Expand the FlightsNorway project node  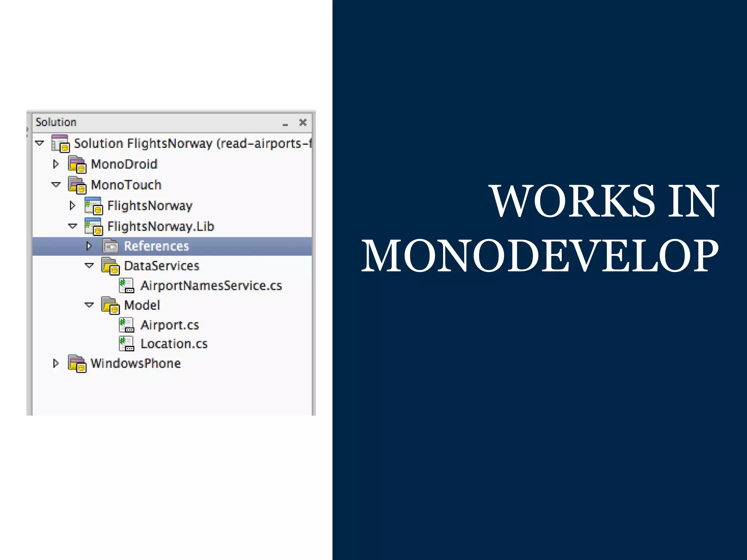pos(72,206)
